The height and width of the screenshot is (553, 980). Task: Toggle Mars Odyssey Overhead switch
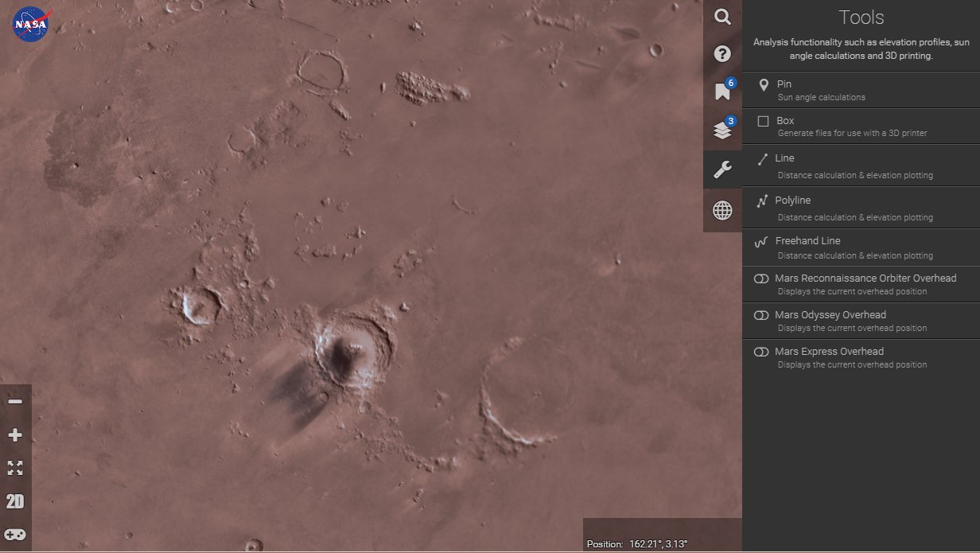coord(761,315)
